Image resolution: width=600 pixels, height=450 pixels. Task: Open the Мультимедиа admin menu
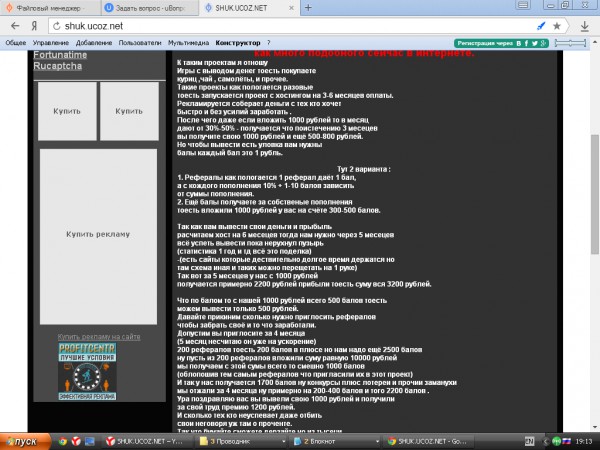(188, 43)
